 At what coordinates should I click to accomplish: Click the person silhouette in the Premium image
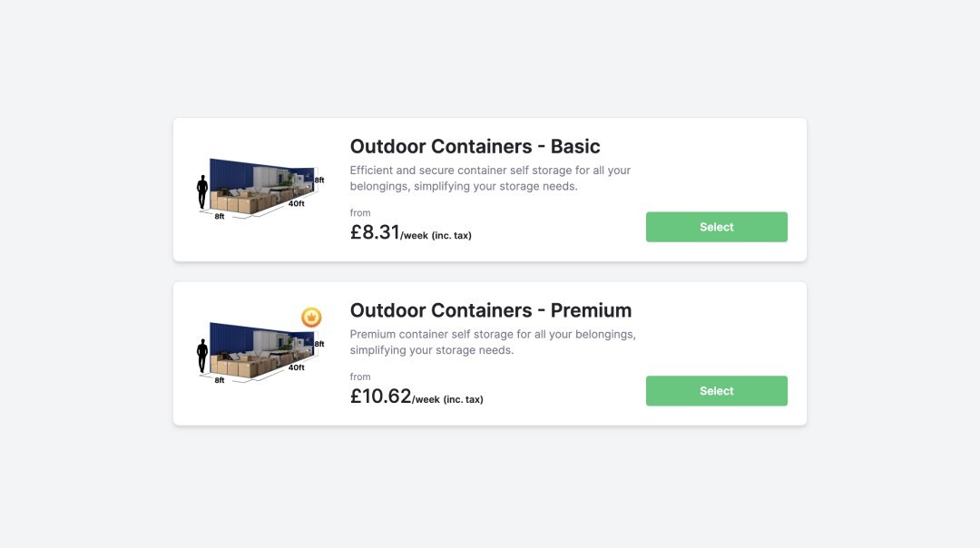tap(202, 356)
